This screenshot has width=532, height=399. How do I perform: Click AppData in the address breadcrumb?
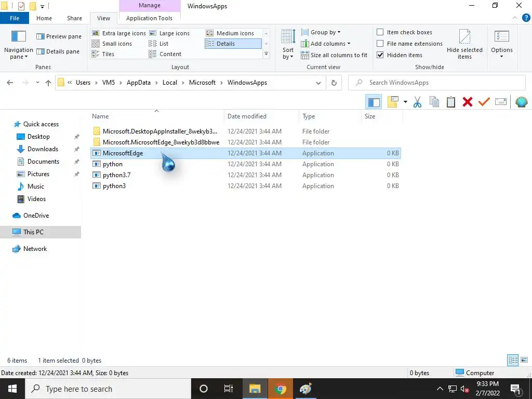138,83
